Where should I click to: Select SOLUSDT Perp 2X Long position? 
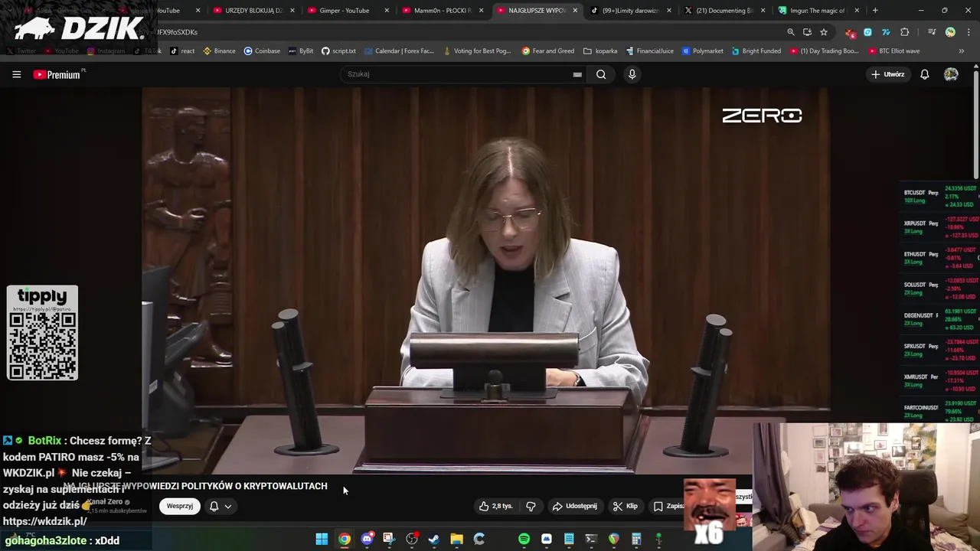[940, 289]
